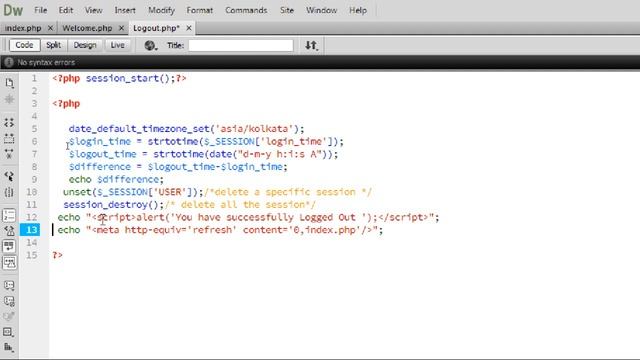640x360 pixels.
Task: Click 'http-equiv' on line 13
Action: [x=153, y=230]
